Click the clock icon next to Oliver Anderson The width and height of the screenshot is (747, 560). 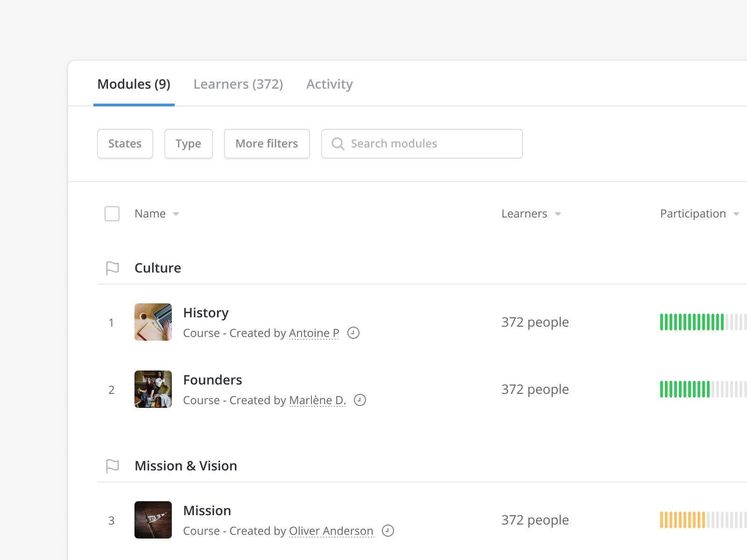(388, 531)
